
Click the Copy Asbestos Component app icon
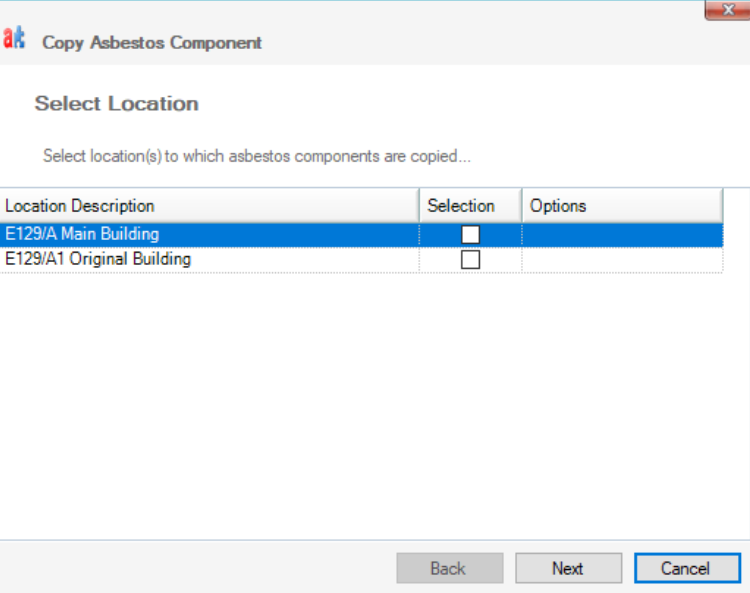tap(14, 39)
